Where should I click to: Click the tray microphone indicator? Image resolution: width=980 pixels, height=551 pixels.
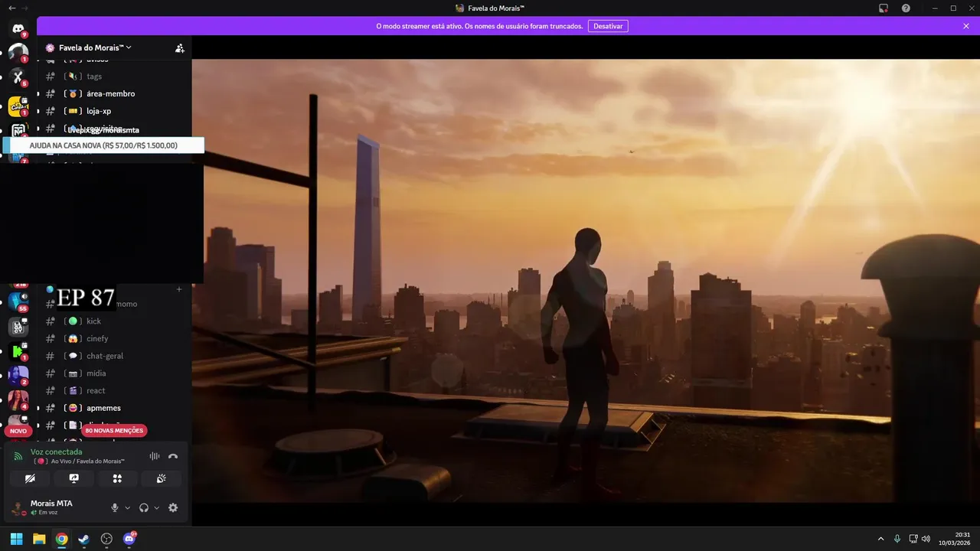[897, 539]
